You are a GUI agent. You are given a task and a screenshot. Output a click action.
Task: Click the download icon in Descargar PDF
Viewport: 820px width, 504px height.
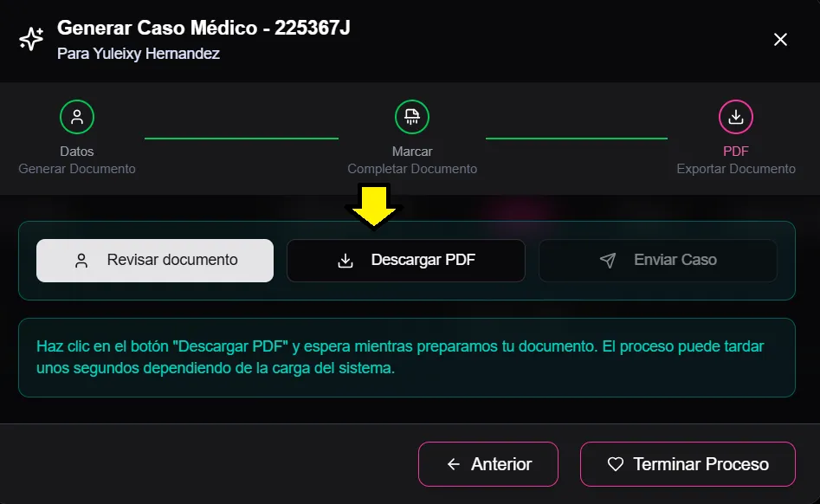click(x=345, y=261)
